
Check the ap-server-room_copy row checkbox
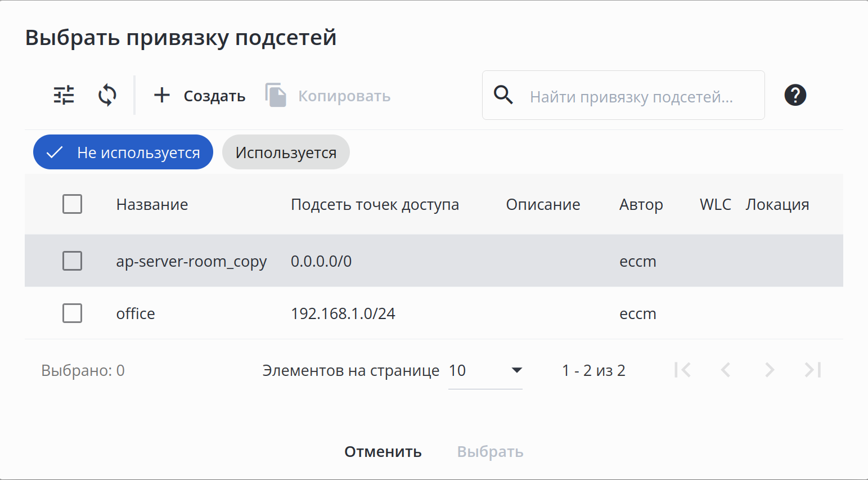pyautogui.click(x=72, y=261)
